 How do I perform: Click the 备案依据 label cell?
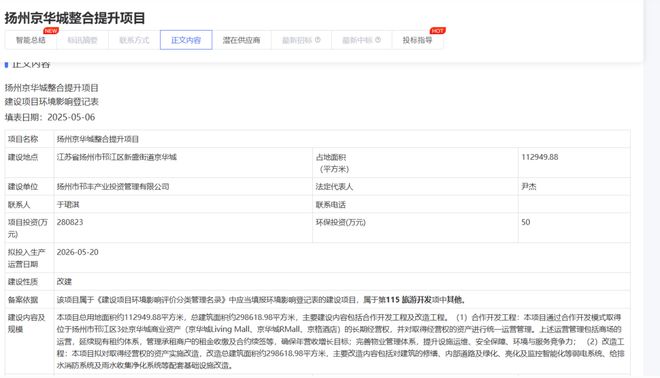click(x=29, y=300)
